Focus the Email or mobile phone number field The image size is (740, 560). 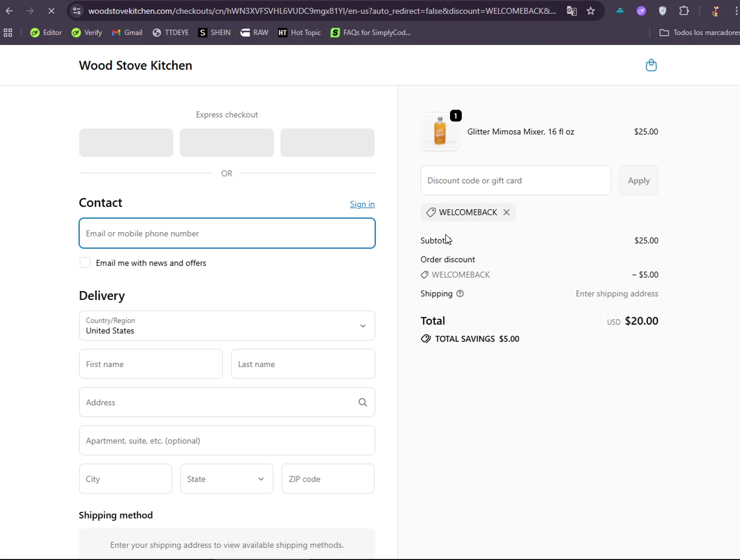coord(227,233)
